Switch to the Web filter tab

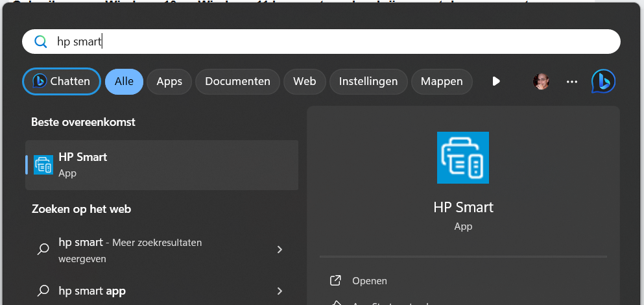click(x=304, y=81)
